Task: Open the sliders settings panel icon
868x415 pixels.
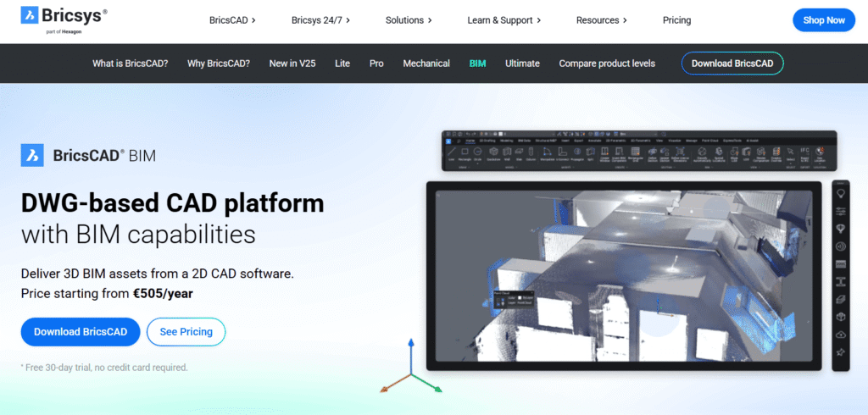Action: [840, 211]
